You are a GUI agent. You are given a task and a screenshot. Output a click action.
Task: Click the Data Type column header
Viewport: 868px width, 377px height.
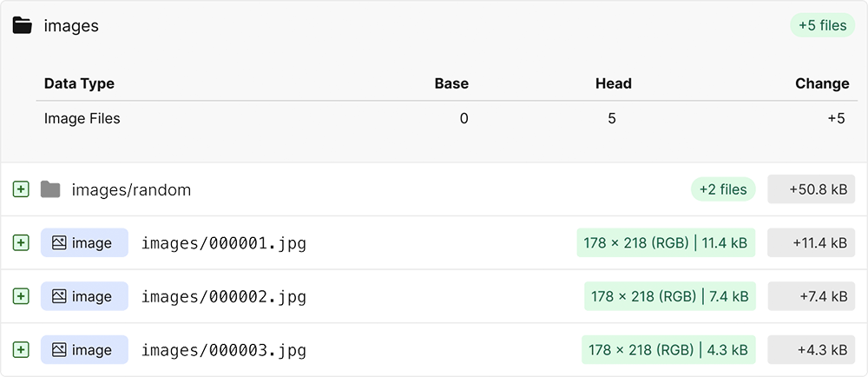(x=79, y=83)
